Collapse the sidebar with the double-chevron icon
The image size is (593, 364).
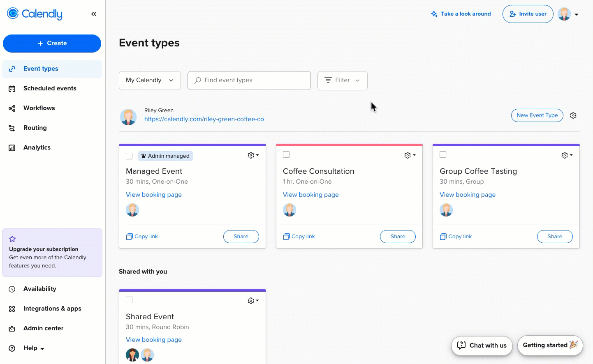click(x=94, y=14)
